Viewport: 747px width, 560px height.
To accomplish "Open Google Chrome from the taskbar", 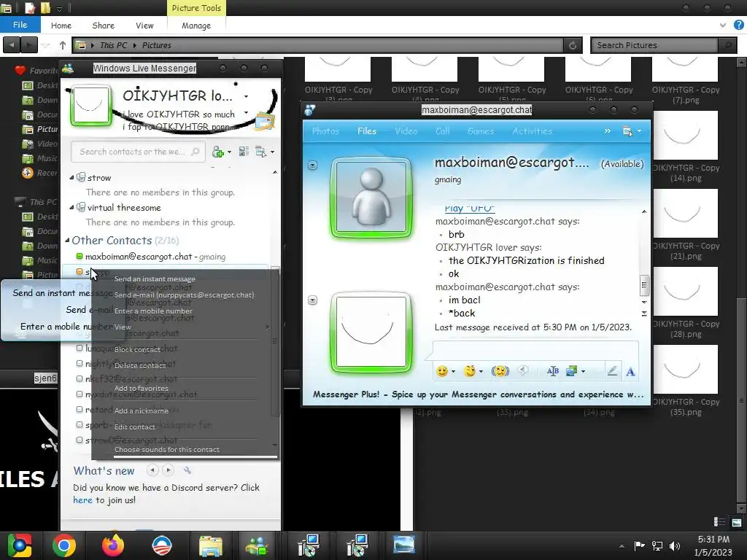I will pyautogui.click(x=64, y=545).
